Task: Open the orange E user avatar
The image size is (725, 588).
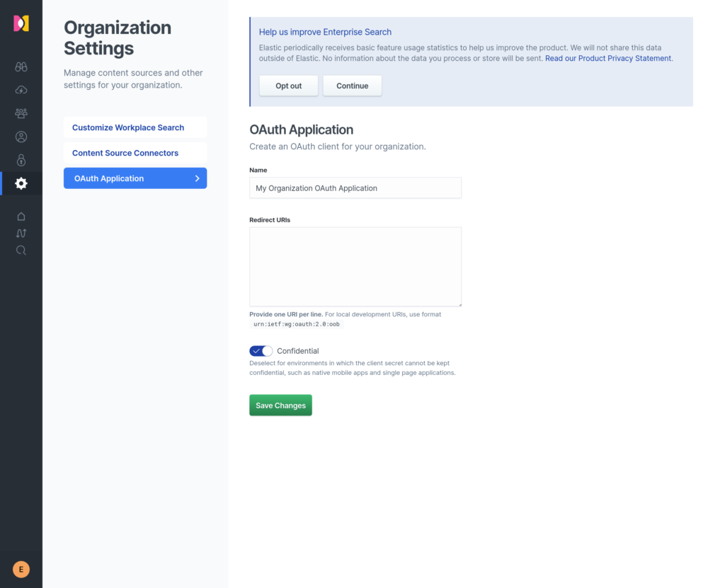Action: point(21,569)
